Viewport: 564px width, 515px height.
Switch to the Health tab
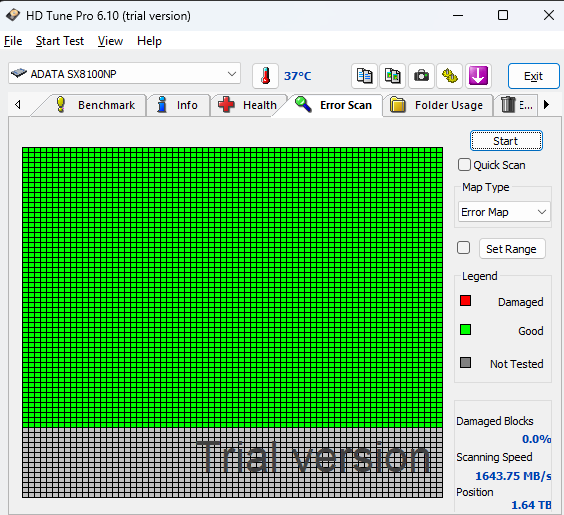tap(248, 105)
